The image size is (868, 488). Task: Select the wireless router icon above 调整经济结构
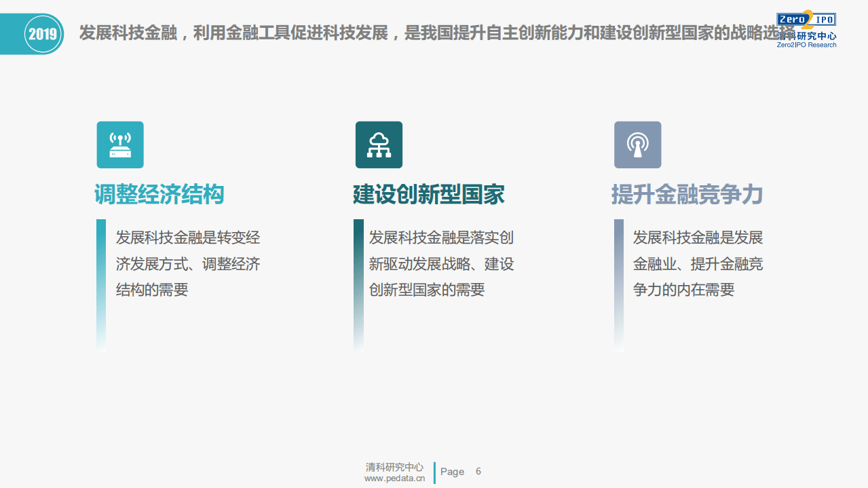pyautogui.click(x=119, y=144)
